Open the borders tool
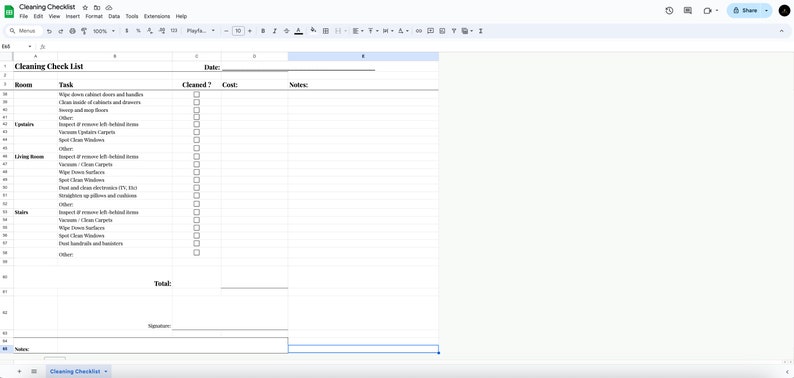This screenshot has height=378, width=794. pos(326,31)
